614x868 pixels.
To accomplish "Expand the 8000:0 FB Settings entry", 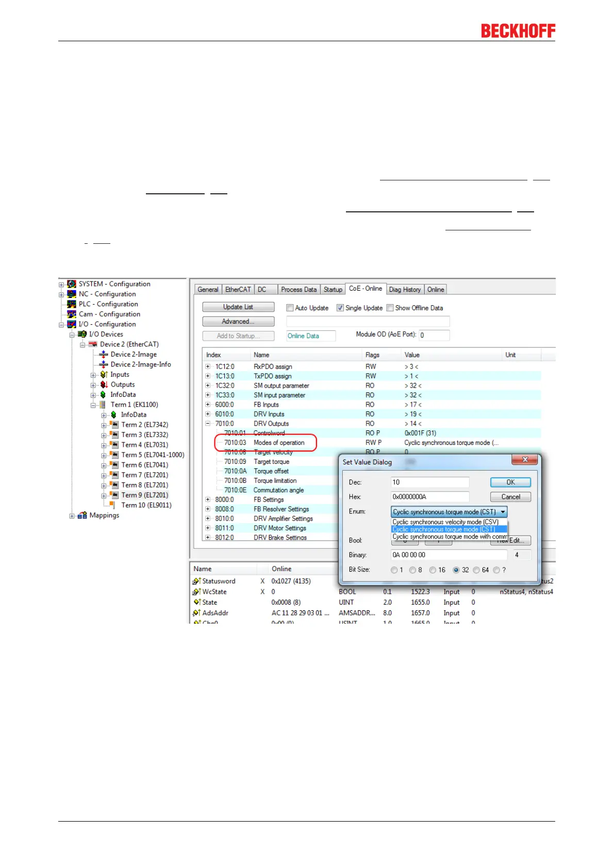I will click(208, 499).
